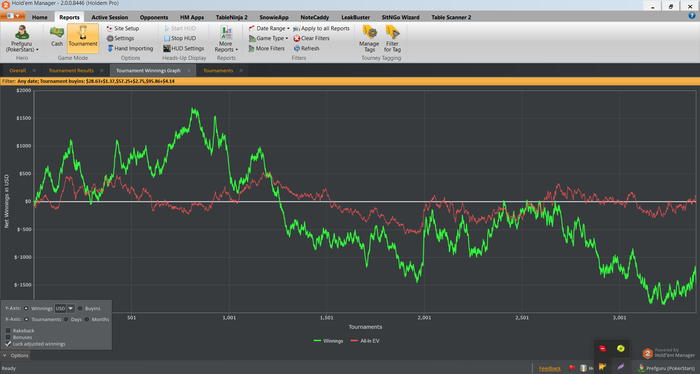Click the Clear Filters red icon
The image size is (700, 374).
(296, 38)
